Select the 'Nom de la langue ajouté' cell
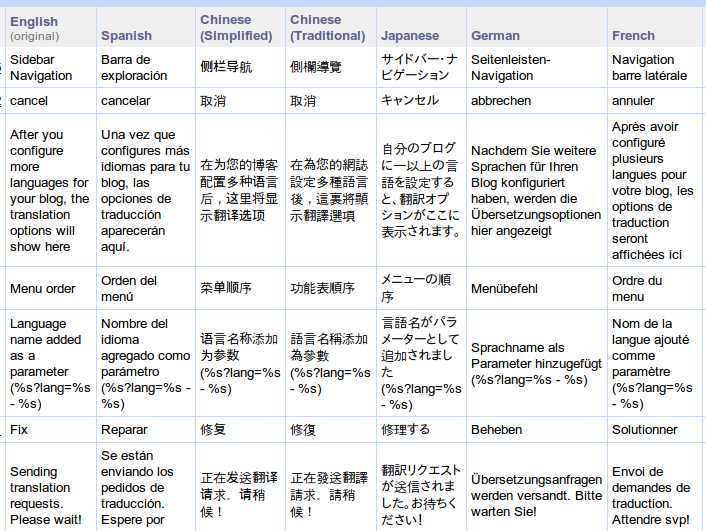This screenshot has width=706, height=531. tap(656, 363)
